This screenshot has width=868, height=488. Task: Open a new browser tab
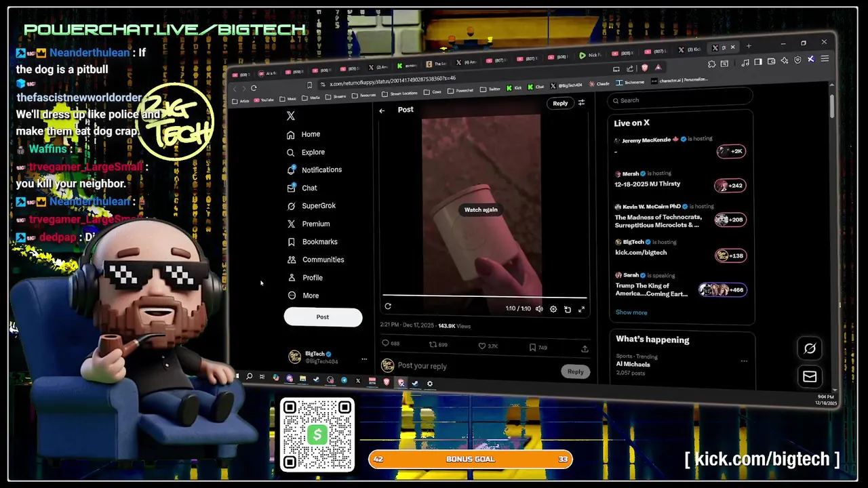tap(749, 47)
